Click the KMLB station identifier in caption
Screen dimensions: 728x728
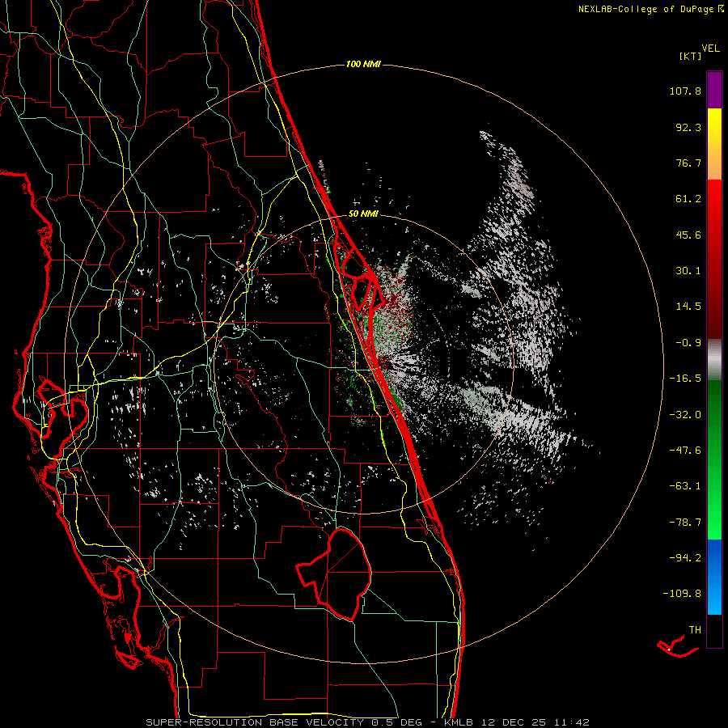[459, 722]
